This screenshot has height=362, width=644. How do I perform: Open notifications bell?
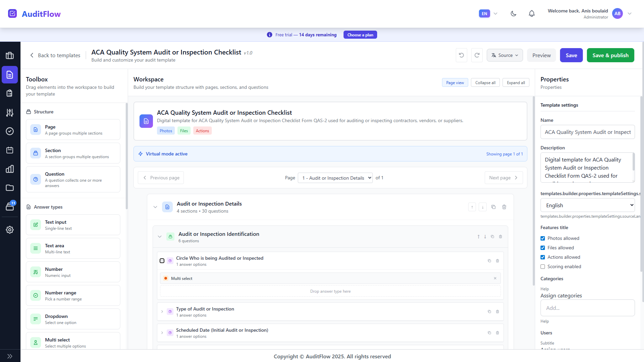click(x=531, y=14)
